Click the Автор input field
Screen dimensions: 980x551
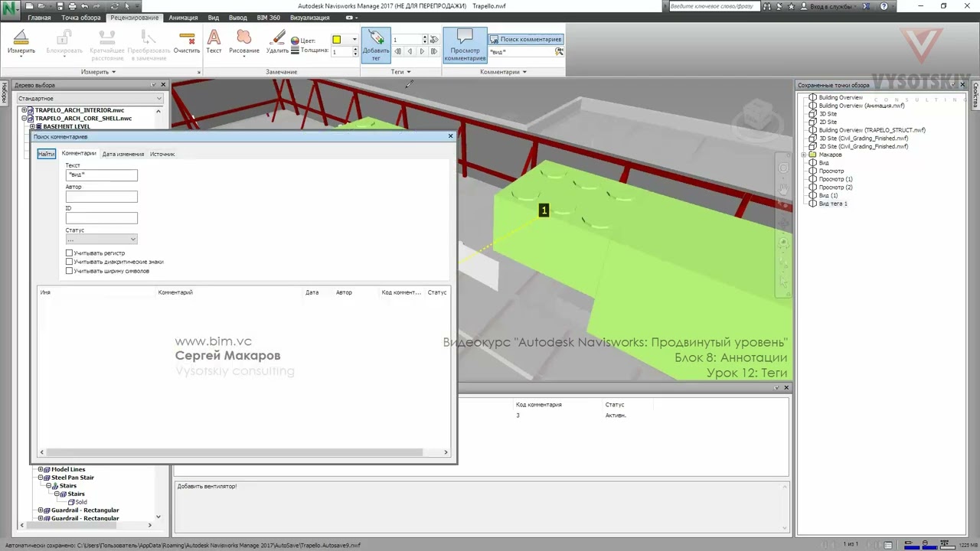tap(101, 197)
